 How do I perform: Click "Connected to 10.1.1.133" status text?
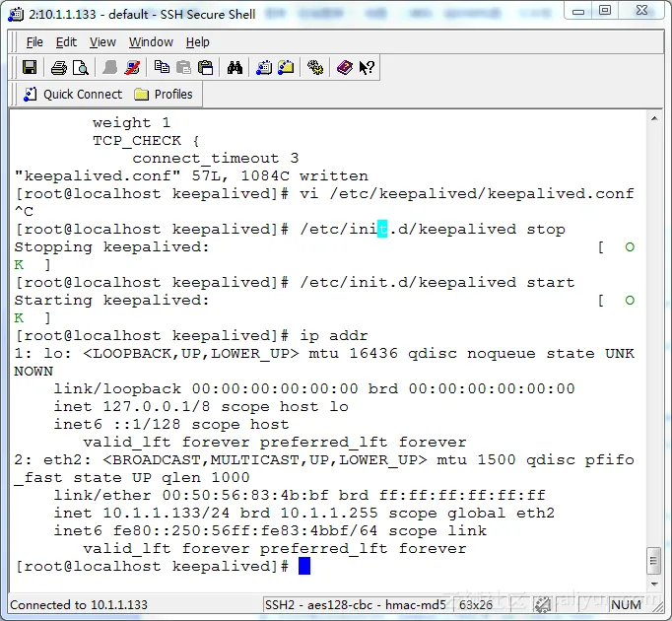pyautogui.click(x=79, y=604)
